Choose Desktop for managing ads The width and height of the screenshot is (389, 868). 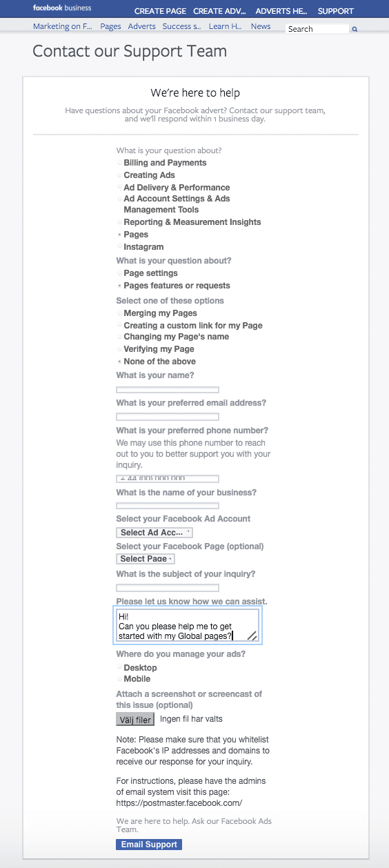[119, 668]
